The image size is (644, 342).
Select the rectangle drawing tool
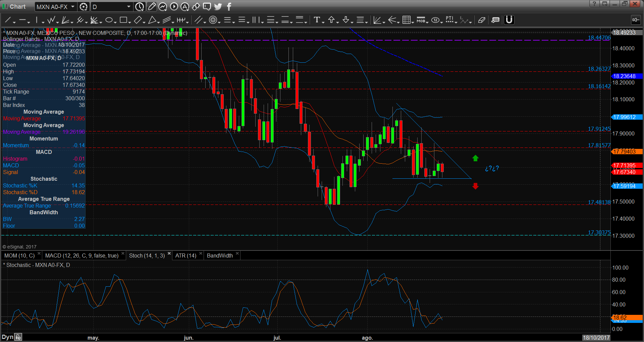point(123,20)
